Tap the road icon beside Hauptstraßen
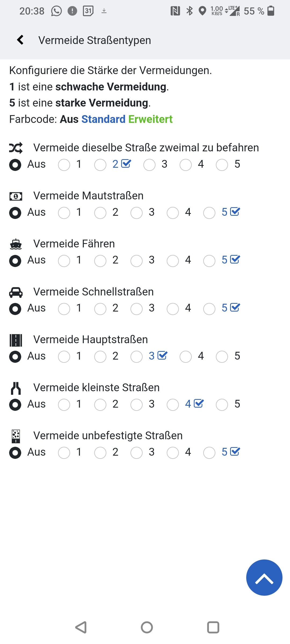 (x=16, y=340)
